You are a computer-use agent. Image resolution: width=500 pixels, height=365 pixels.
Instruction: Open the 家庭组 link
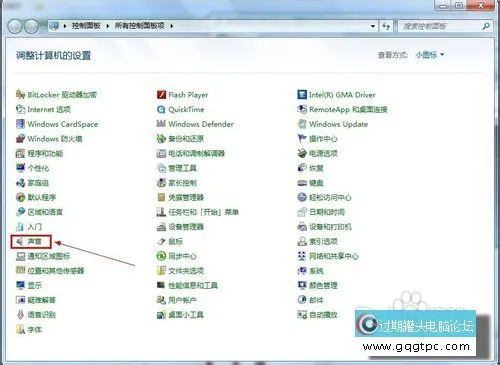pyautogui.click(x=38, y=183)
